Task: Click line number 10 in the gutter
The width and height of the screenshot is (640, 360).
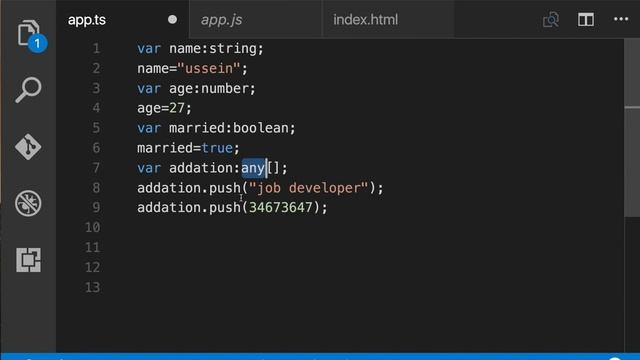Action: [92, 227]
